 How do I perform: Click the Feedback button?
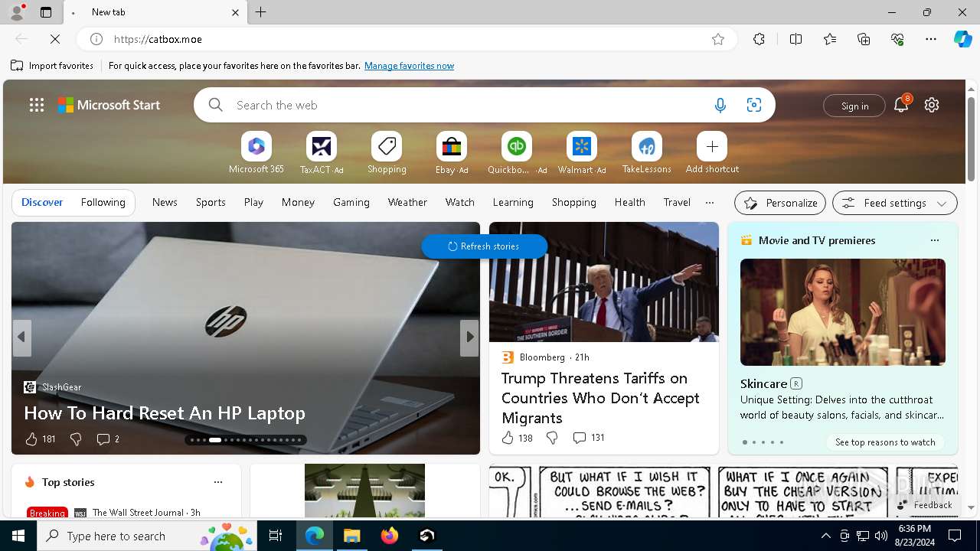tap(925, 505)
